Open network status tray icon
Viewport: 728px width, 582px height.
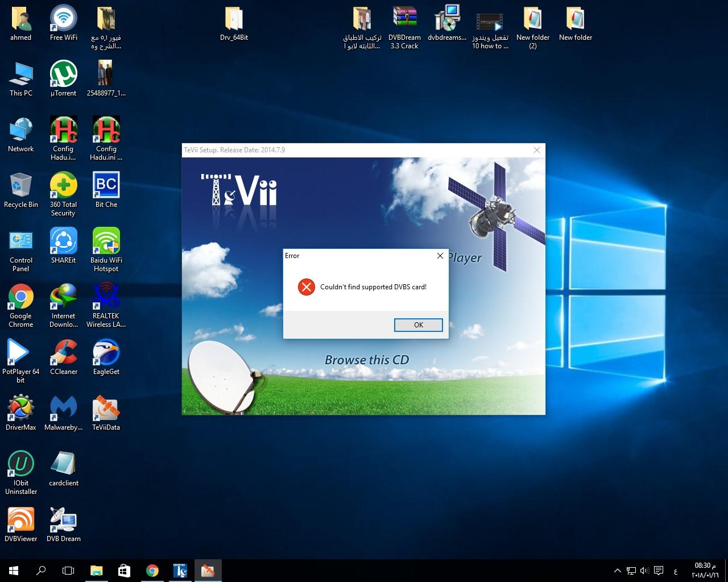(x=631, y=571)
